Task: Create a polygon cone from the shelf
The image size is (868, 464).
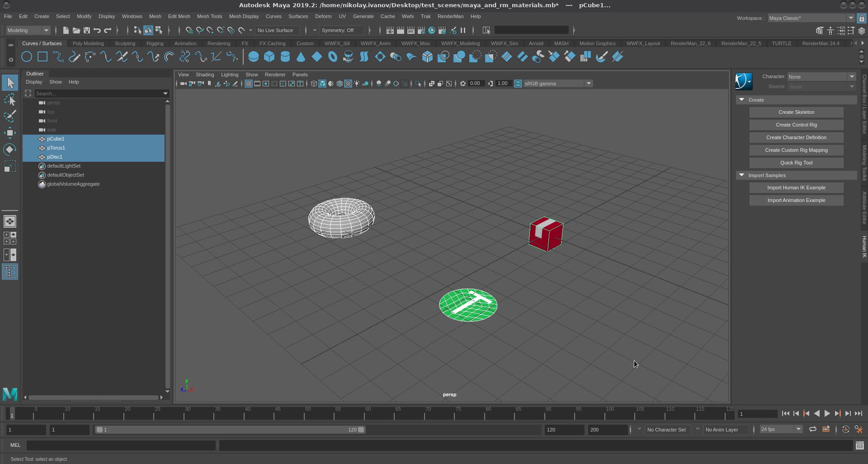Action: (301, 57)
